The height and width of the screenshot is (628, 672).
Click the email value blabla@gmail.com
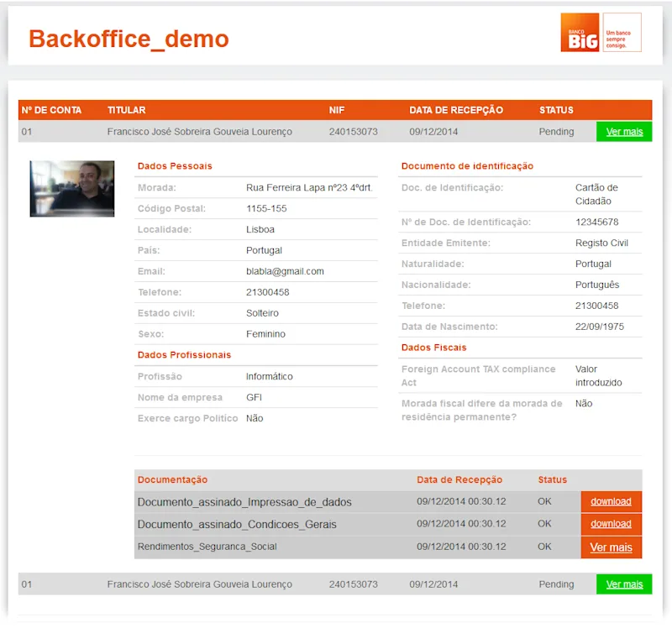pos(285,271)
